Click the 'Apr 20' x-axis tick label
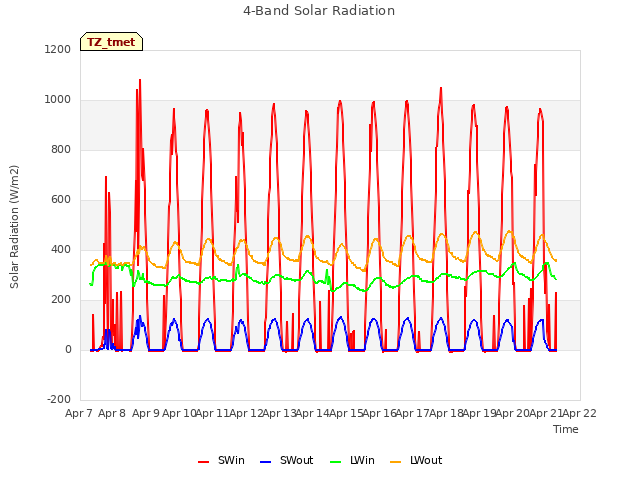640x480 pixels. coord(513,413)
